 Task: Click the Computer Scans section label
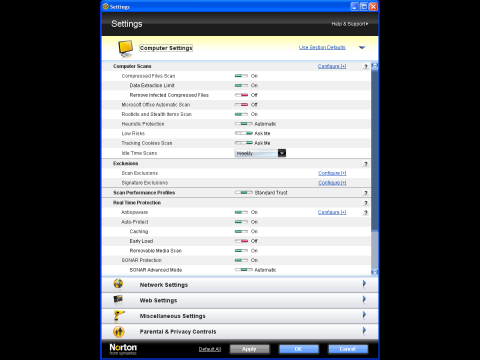[x=132, y=66]
